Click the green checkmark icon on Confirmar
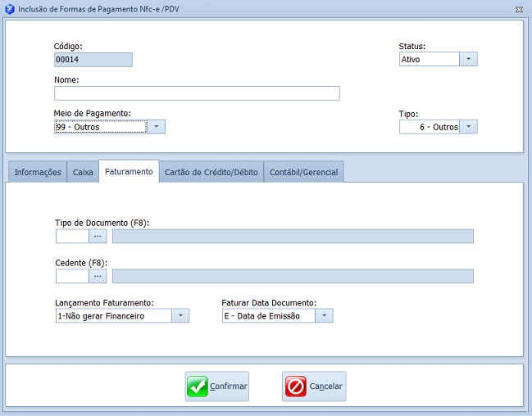This screenshot has width=532, height=416. pos(198,387)
